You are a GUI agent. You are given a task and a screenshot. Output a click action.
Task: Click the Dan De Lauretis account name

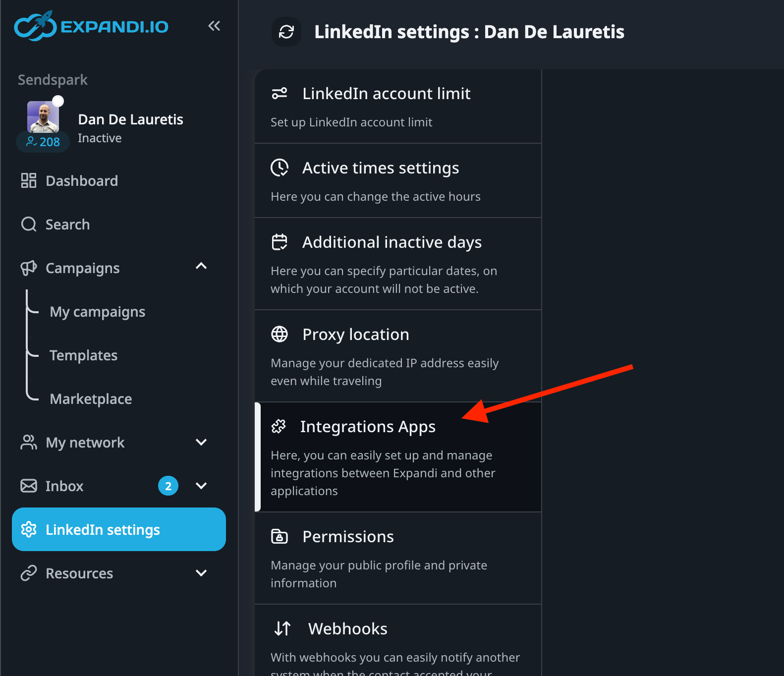pyautogui.click(x=131, y=119)
